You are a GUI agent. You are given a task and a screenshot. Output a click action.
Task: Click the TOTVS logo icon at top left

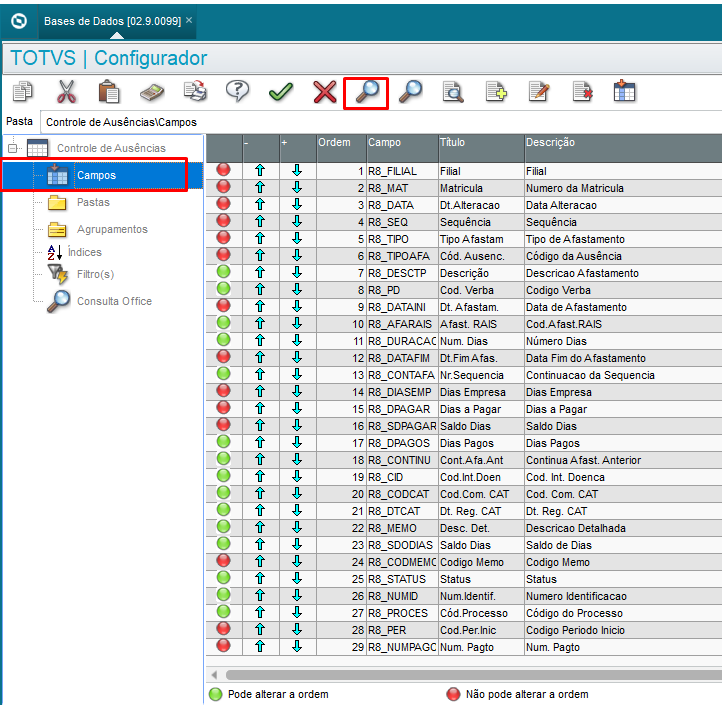pos(19,21)
